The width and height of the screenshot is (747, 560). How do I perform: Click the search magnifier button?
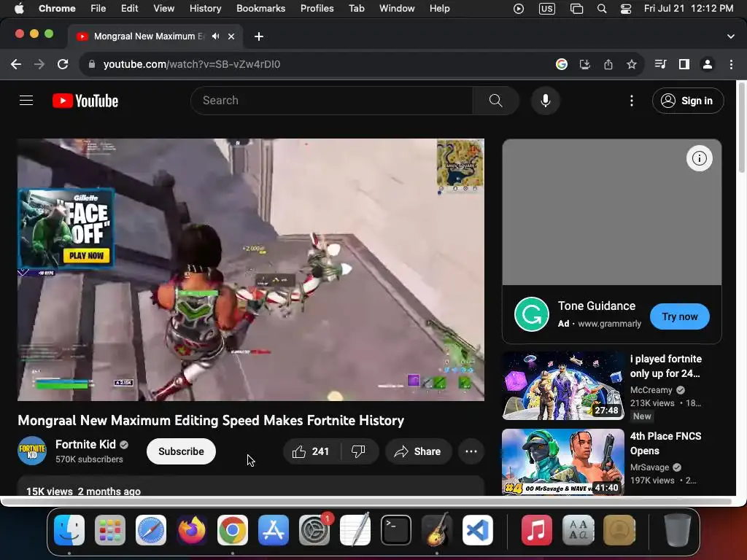495,101
